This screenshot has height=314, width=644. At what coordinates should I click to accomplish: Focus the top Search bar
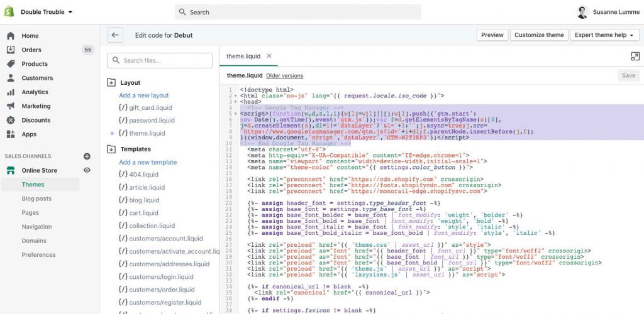[x=298, y=13]
